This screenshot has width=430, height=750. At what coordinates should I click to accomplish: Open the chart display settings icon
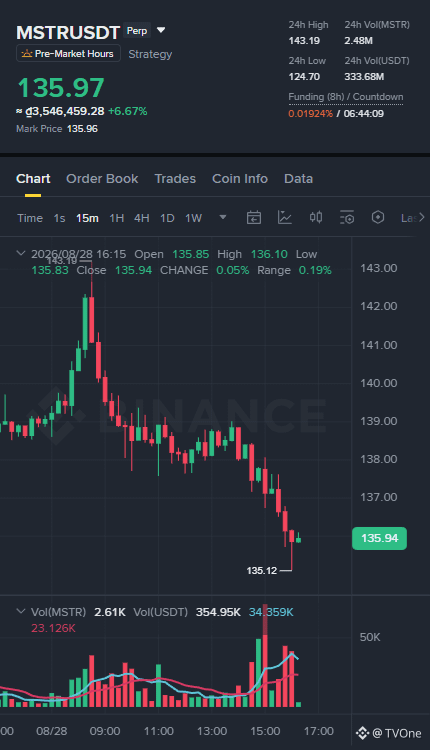click(347, 218)
